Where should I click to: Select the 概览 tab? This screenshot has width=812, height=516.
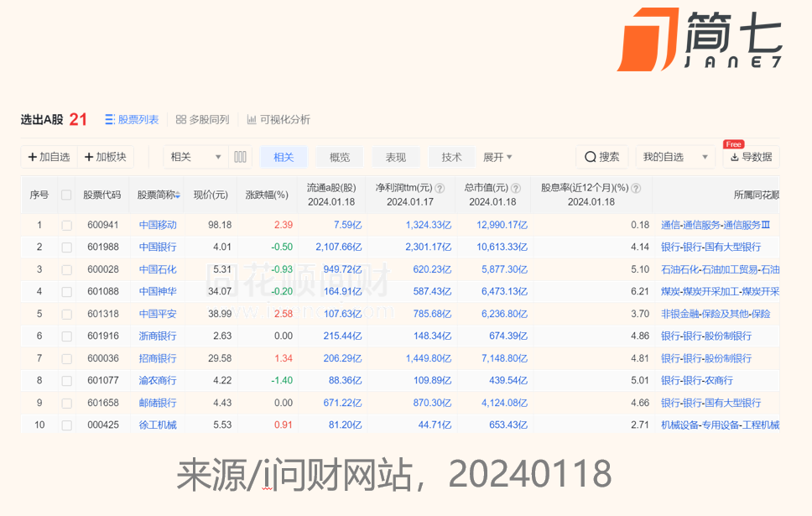click(x=340, y=157)
